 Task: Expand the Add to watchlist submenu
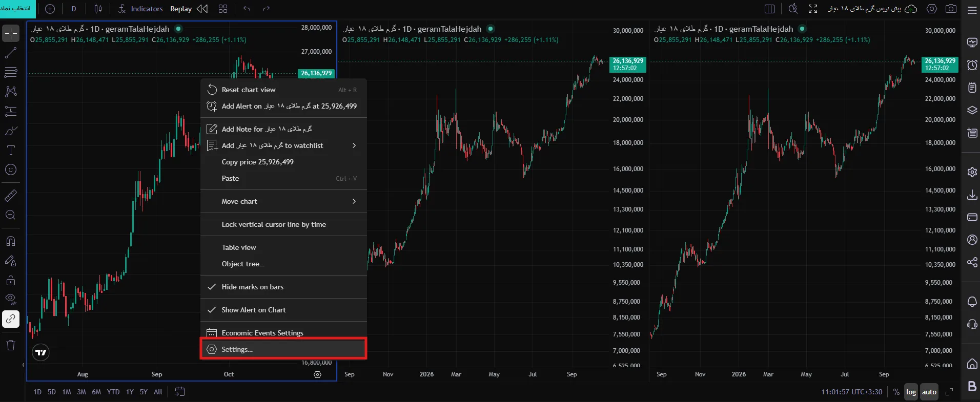(x=283, y=145)
